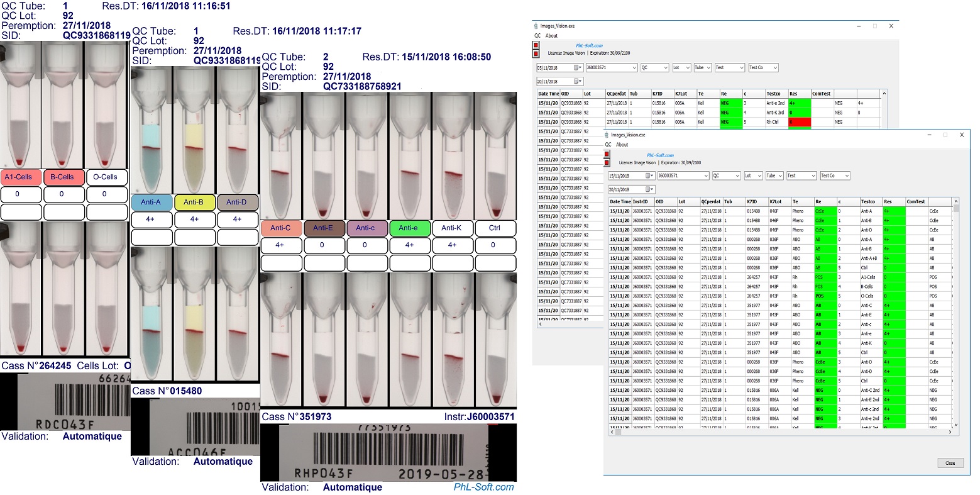Expand the Lot dropdown
The image size is (980, 495).
coord(759,175)
